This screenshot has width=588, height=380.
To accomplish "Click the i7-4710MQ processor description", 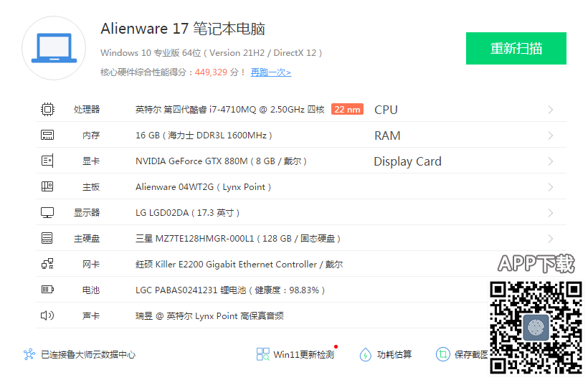I will (x=230, y=110).
